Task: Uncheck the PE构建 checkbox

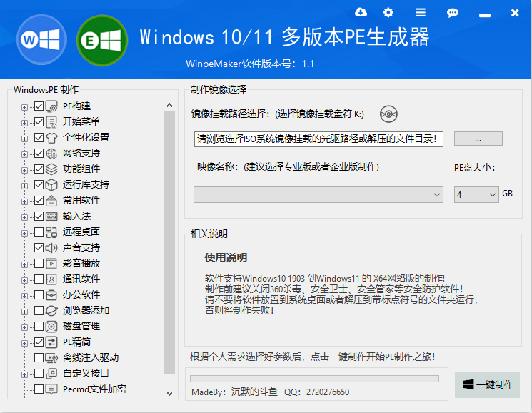Action: click(39, 106)
